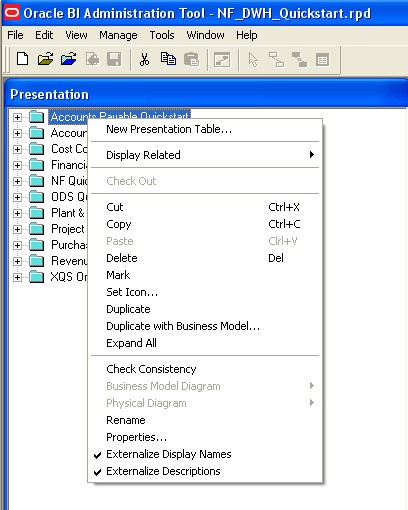Select the second Accoun tree item
Viewport: 408px width, 510px height.
pyautogui.click(x=69, y=133)
